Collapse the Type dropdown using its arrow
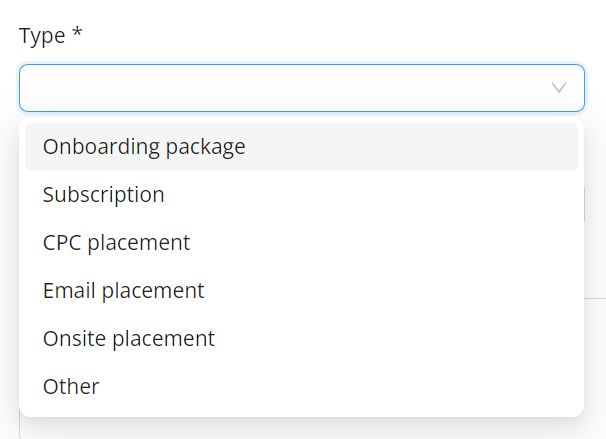Screen dimensions: 606x439 coord(559,89)
